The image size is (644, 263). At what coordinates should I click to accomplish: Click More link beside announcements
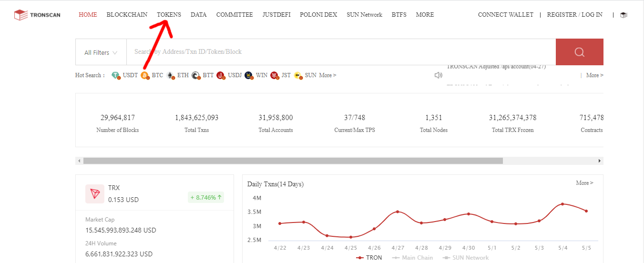595,75
